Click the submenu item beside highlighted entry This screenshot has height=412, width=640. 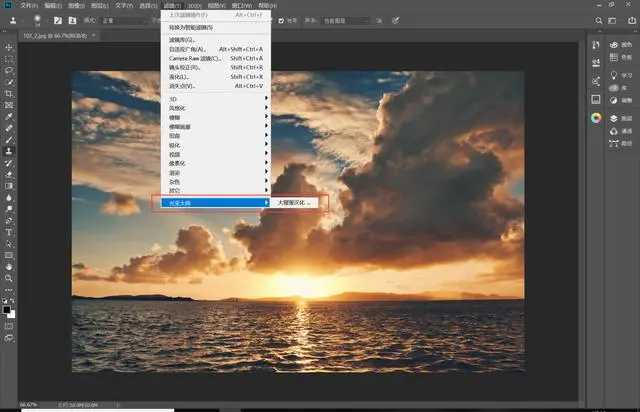pos(294,203)
